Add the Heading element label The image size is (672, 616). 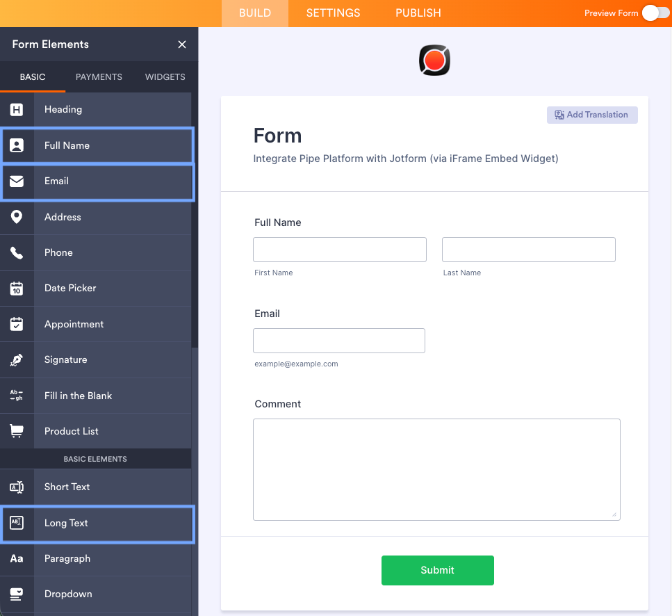coord(63,110)
